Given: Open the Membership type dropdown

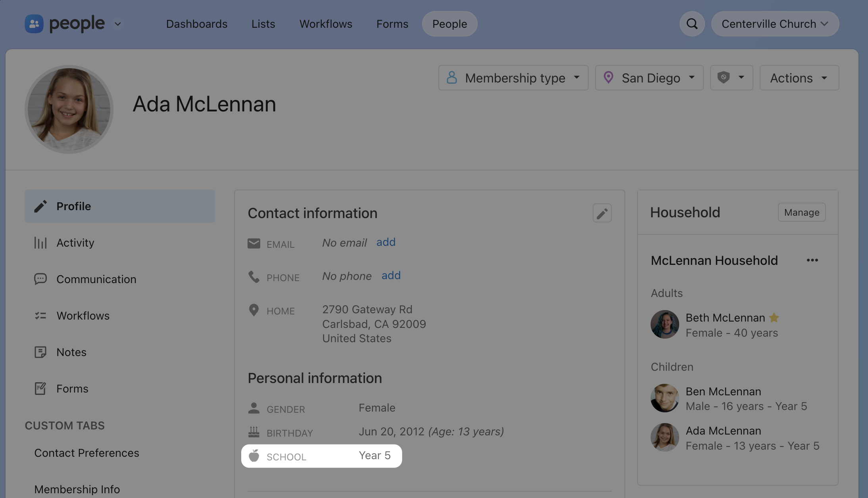Looking at the screenshot, I should coord(513,78).
